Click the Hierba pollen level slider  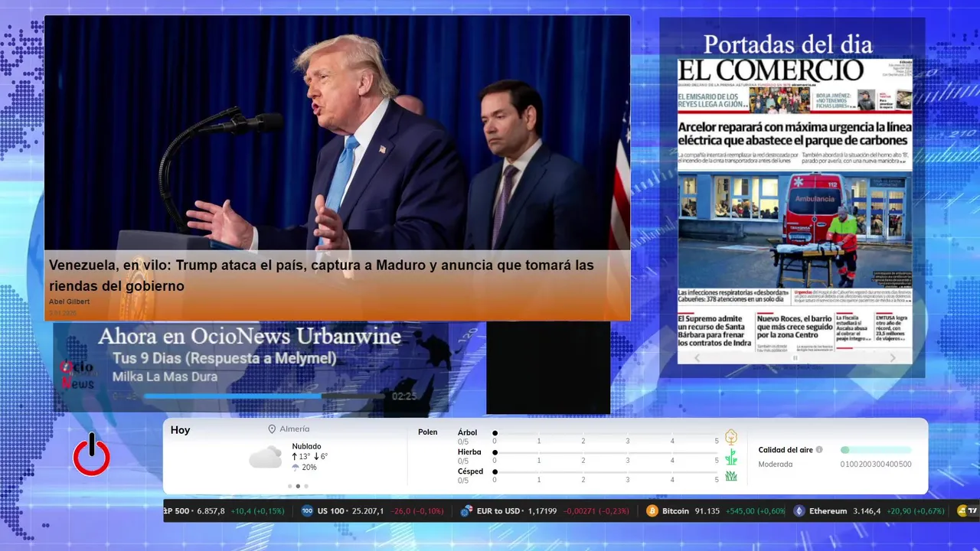pyautogui.click(x=606, y=453)
